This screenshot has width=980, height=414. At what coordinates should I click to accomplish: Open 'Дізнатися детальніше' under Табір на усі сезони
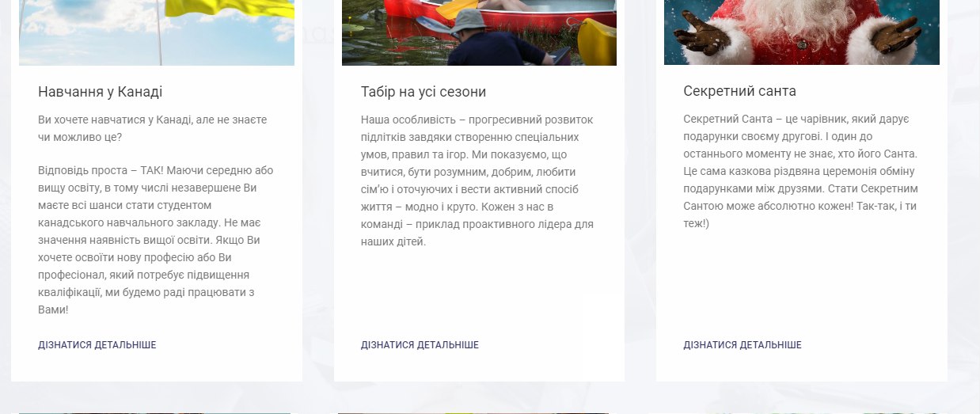click(420, 345)
